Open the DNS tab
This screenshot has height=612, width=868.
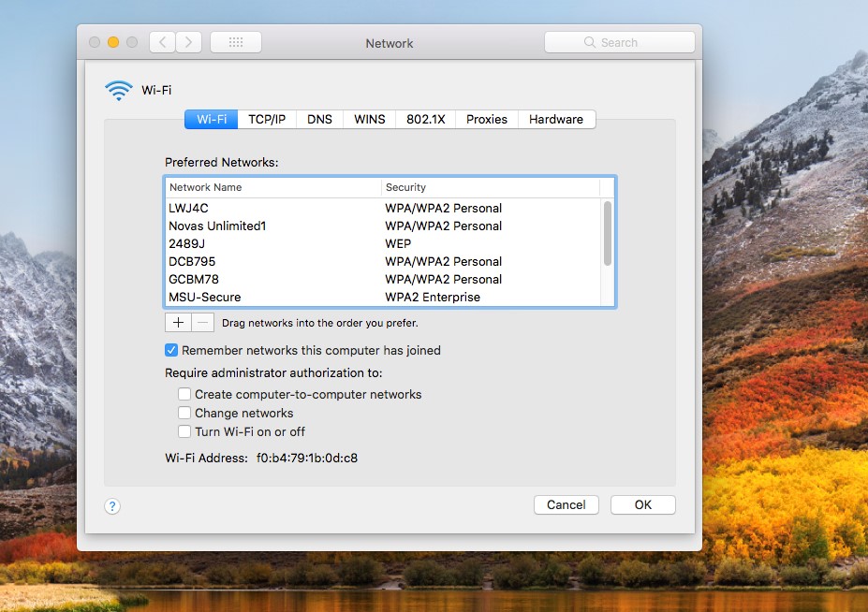(319, 119)
